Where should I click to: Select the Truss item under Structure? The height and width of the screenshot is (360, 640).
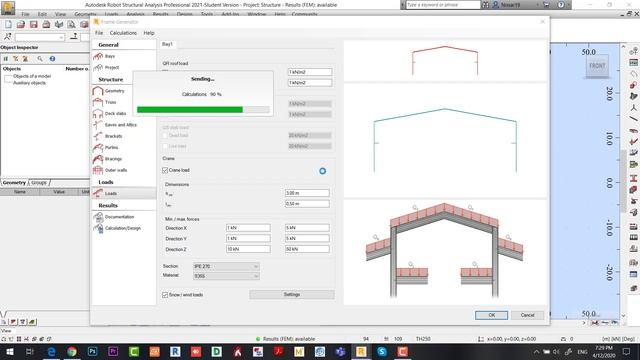coord(110,102)
